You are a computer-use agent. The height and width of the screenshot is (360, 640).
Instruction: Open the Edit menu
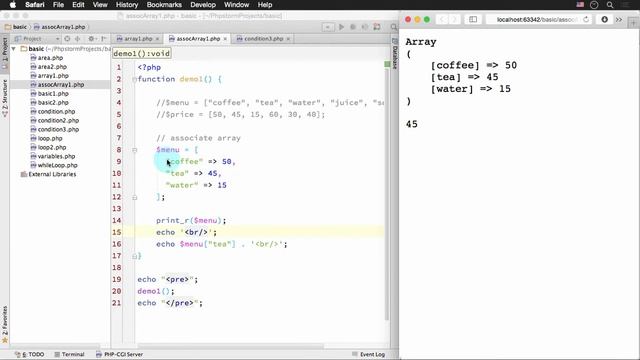point(78,5)
